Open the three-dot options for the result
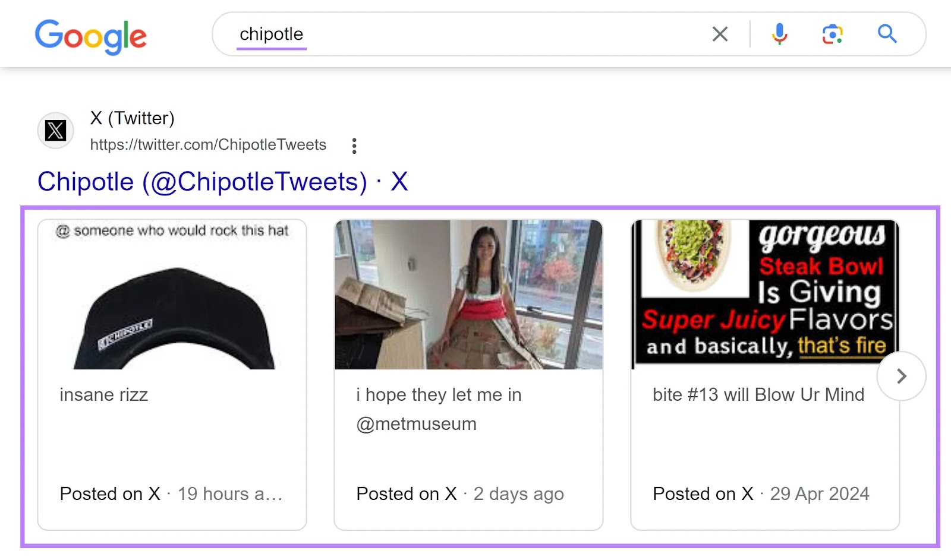This screenshot has width=951, height=560. (x=354, y=145)
